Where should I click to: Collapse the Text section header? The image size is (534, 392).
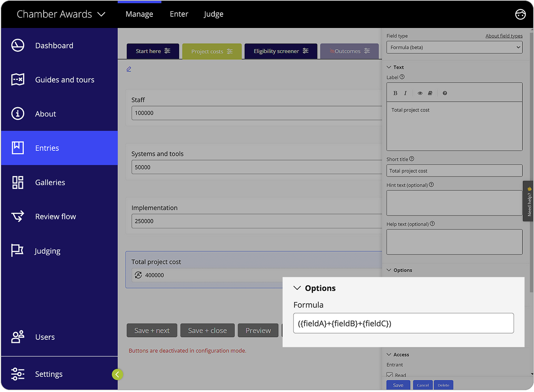pos(388,67)
